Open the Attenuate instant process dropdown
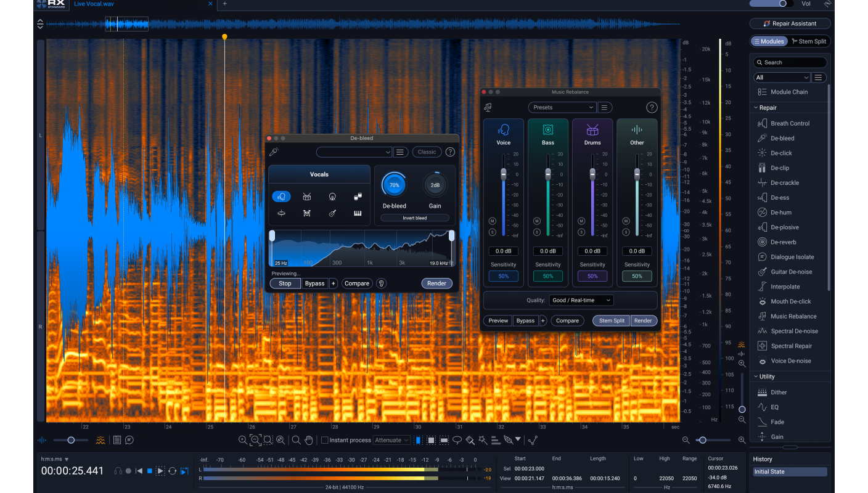This screenshot has height=493, width=868. (392, 440)
